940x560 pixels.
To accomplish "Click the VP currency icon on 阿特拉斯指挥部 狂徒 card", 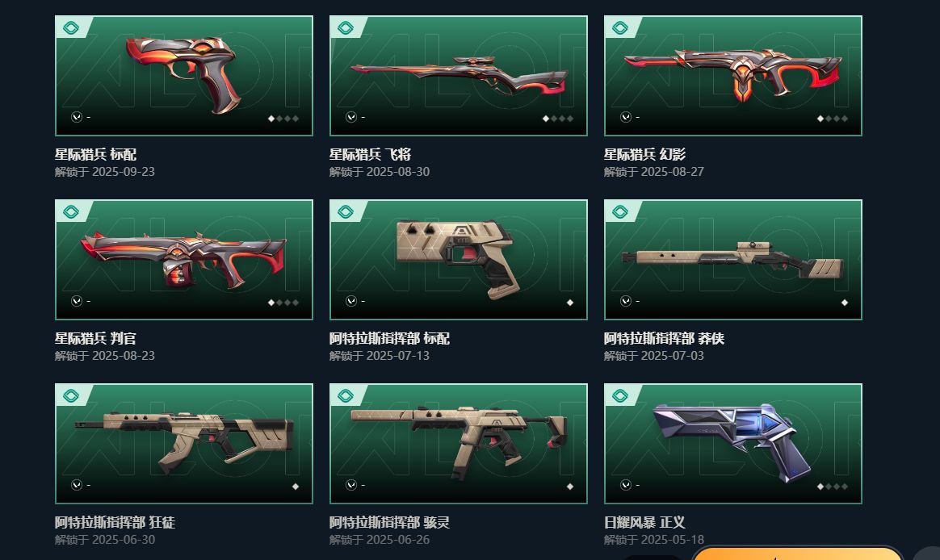I will [77, 484].
